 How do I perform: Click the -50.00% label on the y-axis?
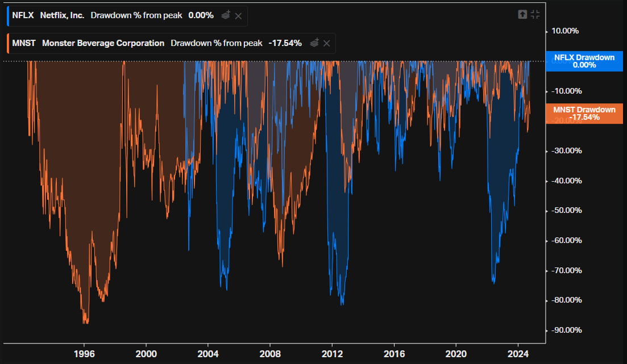point(567,211)
